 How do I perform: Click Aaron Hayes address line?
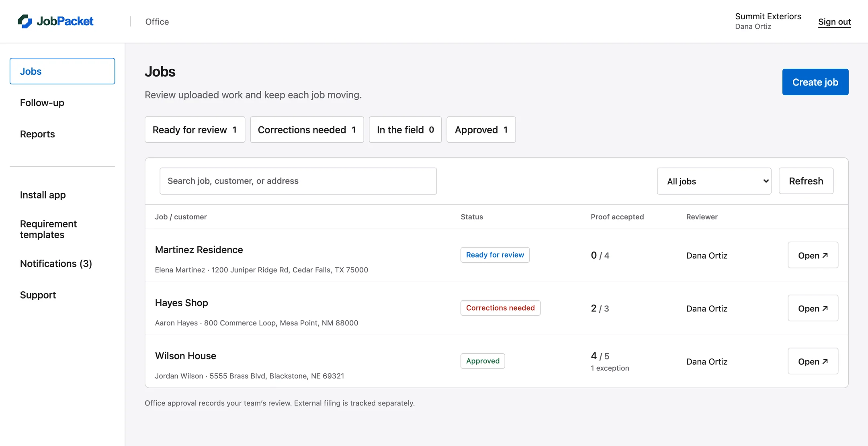pos(256,323)
